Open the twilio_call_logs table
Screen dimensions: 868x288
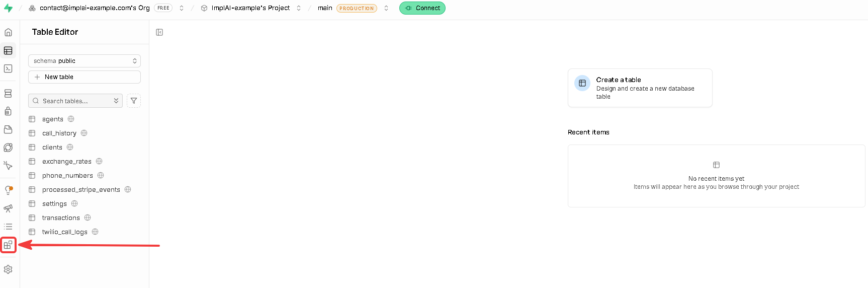[65, 232]
